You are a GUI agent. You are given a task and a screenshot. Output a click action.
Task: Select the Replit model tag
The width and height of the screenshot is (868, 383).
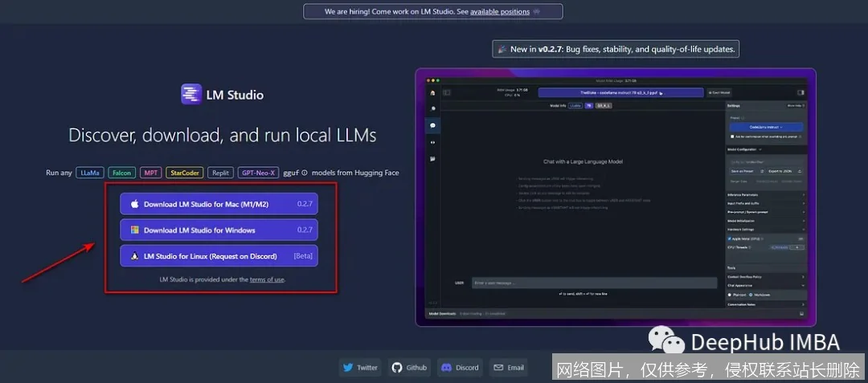(221, 173)
